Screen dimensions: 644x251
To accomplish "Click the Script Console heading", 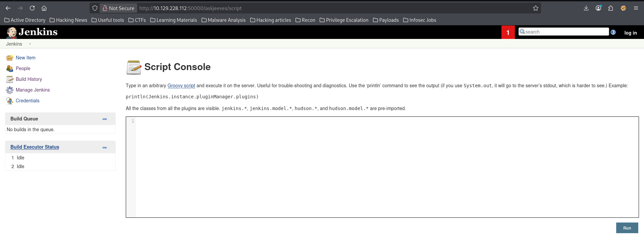I will pyautogui.click(x=177, y=67).
